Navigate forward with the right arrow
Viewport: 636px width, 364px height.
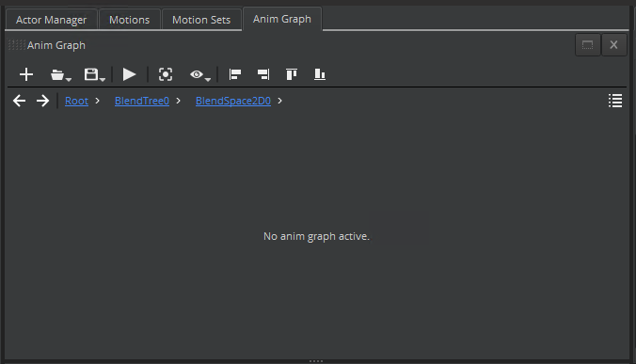click(x=42, y=101)
